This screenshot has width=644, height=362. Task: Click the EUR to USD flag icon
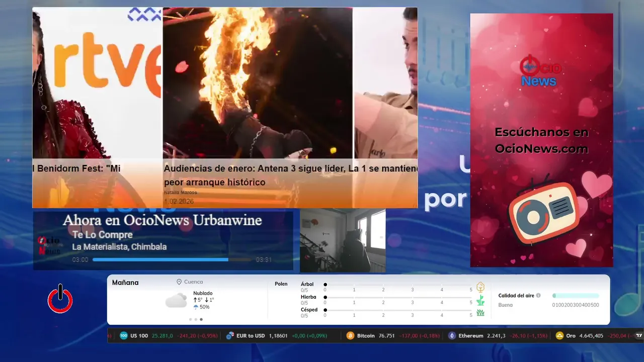(230, 336)
